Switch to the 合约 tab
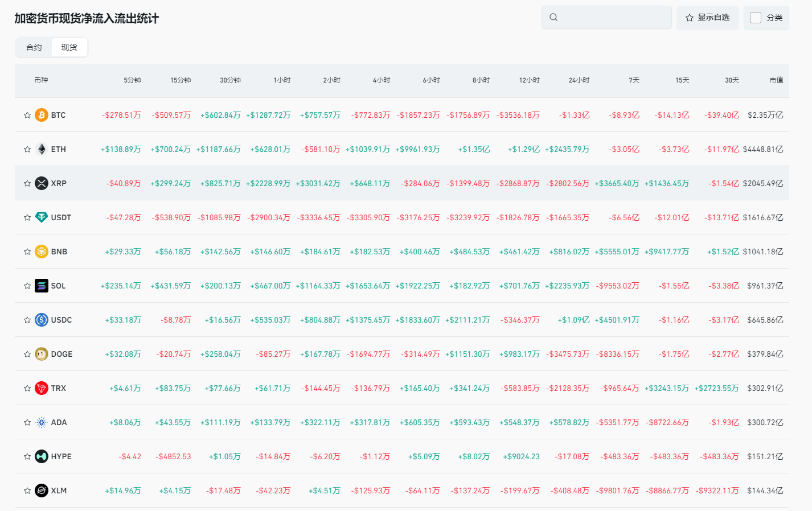 (34, 47)
